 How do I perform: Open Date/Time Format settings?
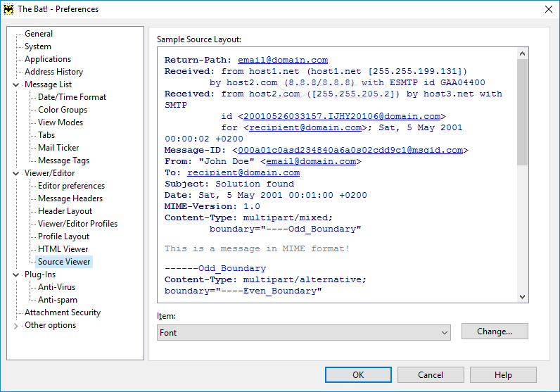click(72, 97)
